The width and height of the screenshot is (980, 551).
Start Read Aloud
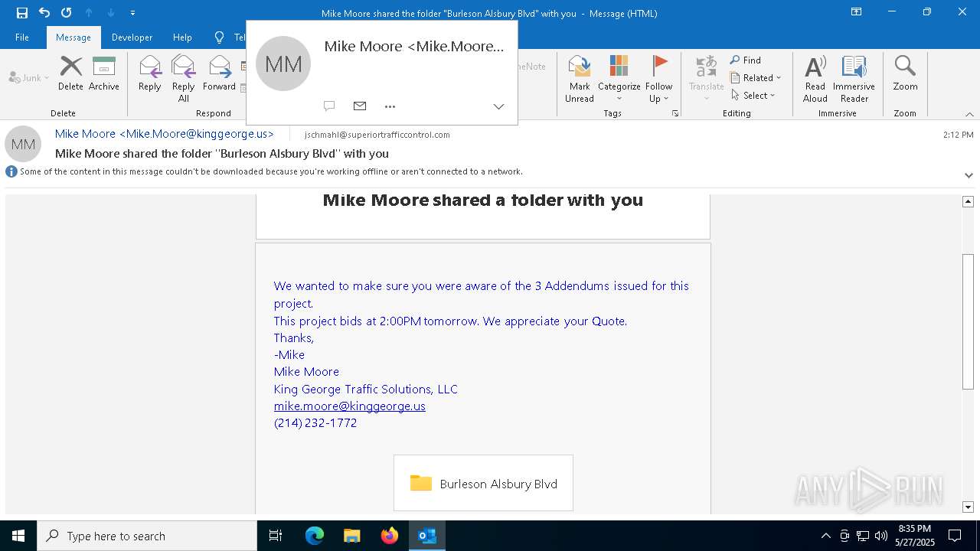[815, 79]
